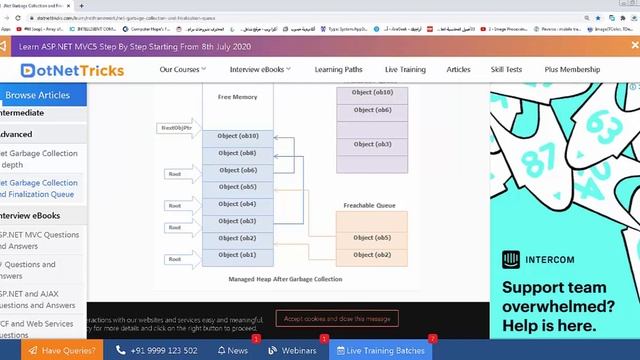Click the DotNetTricks logo
The image size is (640, 360).
(x=72, y=70)
